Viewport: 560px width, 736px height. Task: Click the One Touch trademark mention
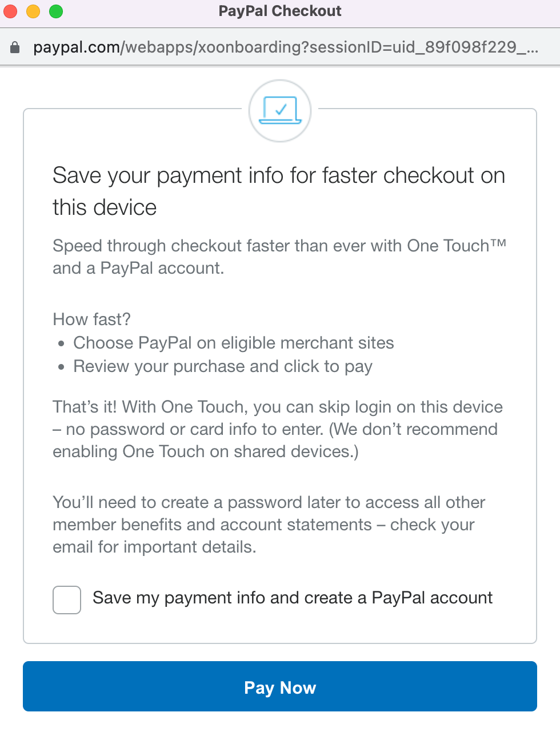click(x=457, y=246)
